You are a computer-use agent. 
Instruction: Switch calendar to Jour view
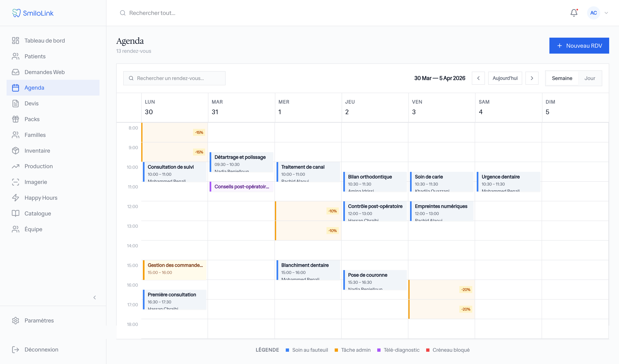click(590, 78)
